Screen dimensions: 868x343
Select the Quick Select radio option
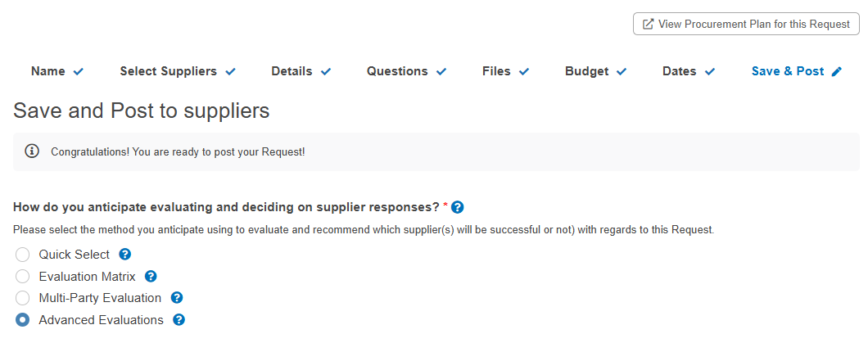(x=22, y=255)
